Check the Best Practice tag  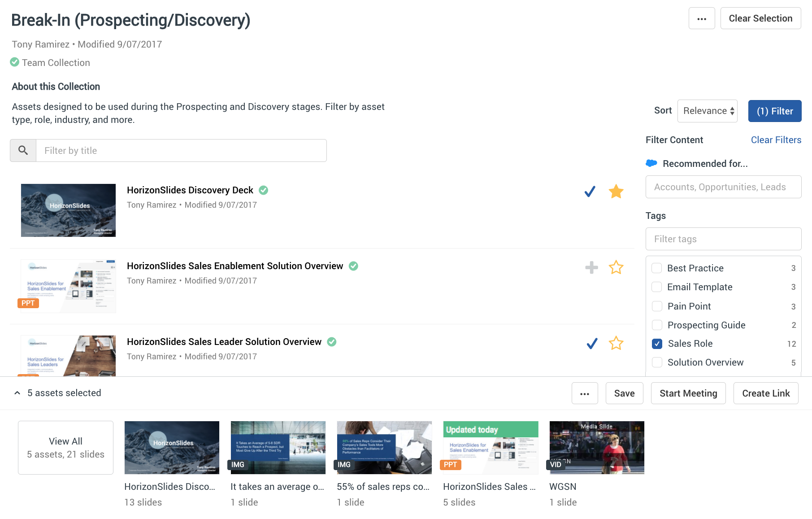tap(657, 268)
